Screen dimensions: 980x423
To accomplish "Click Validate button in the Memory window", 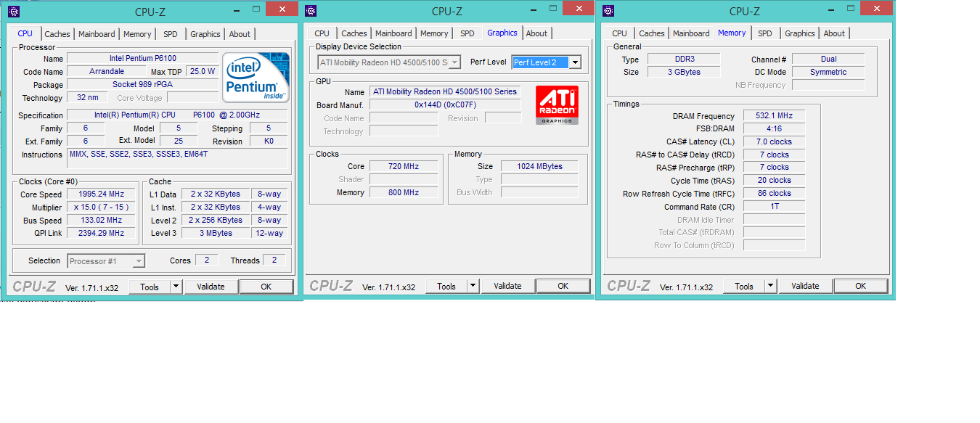I will [805, 286].
